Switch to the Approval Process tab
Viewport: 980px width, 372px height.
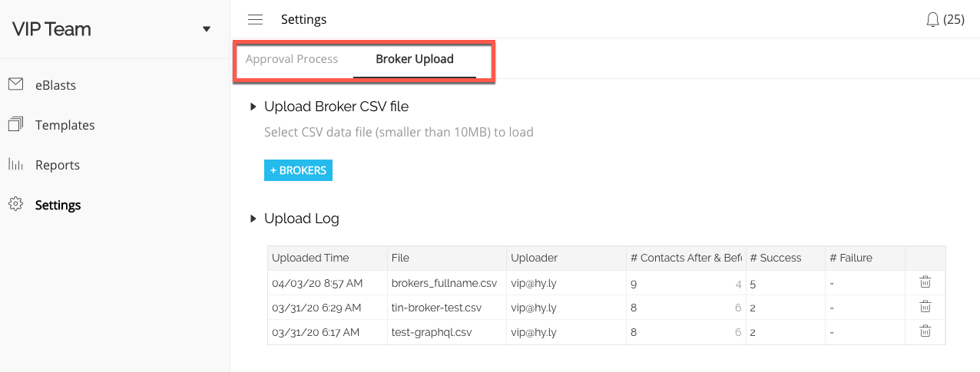pyautogui.click(x=292, y=59)
